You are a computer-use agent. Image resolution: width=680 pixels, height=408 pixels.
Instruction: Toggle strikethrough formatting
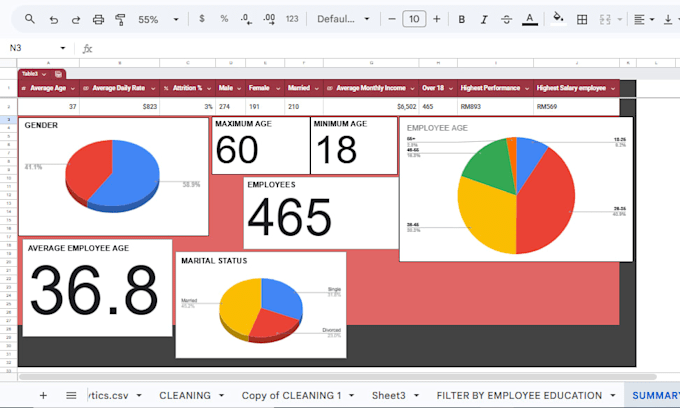point(506,20)
